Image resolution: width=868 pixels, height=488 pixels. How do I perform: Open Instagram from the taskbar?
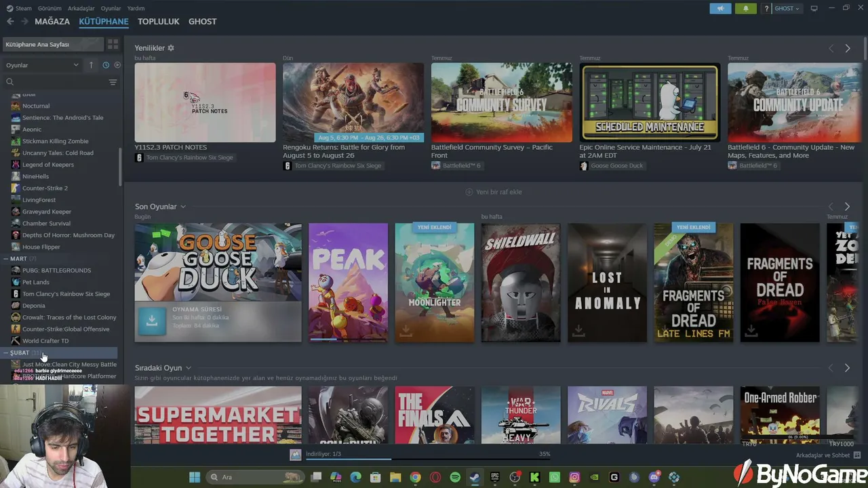574,477
